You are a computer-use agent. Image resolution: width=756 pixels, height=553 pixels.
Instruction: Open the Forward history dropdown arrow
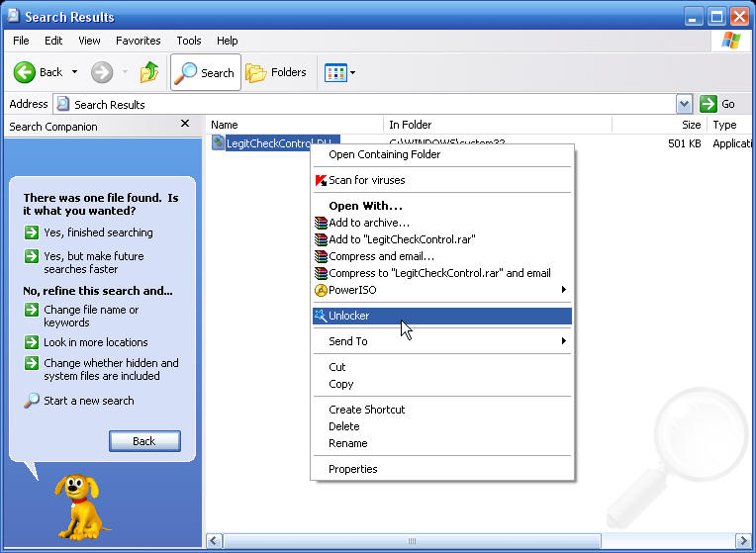coord(125,72)
